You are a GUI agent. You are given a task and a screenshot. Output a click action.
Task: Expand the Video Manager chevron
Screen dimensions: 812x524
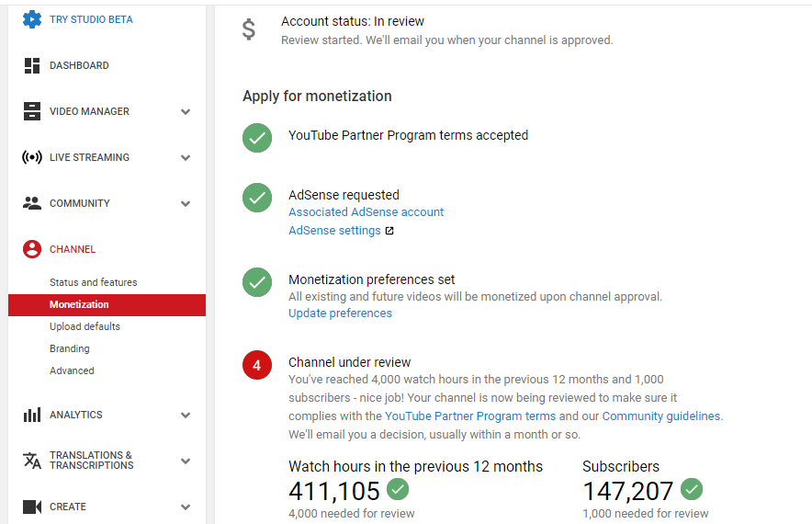[186, 111]
